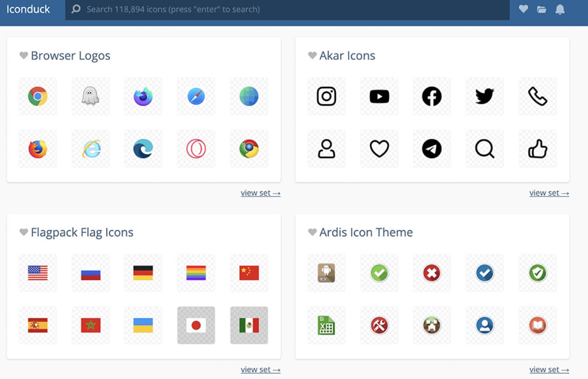
Task: Select the Instagram Akar icon
Action: tap(326, 96)
